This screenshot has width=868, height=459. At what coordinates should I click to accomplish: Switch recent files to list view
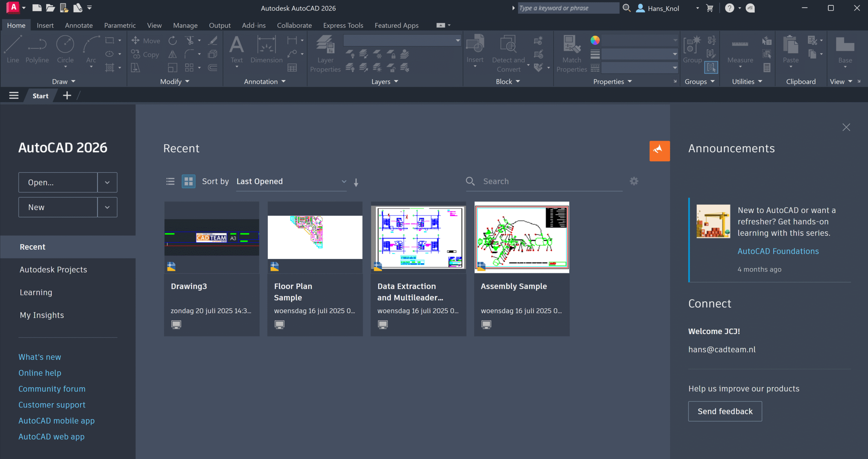170,181
